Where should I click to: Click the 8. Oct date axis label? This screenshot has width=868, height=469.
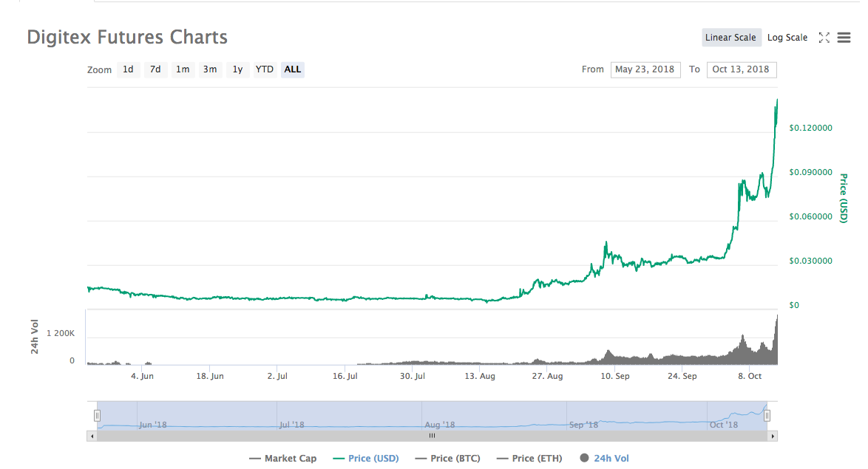750,376
